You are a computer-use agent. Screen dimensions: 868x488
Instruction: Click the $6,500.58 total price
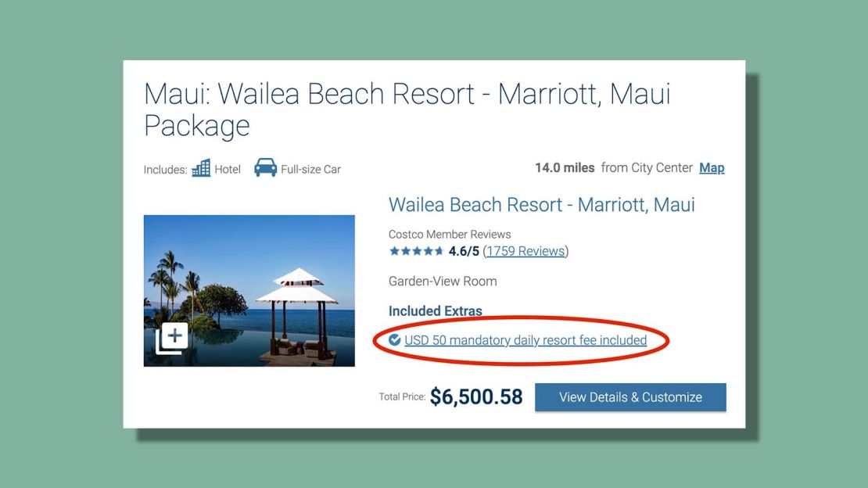476,396
